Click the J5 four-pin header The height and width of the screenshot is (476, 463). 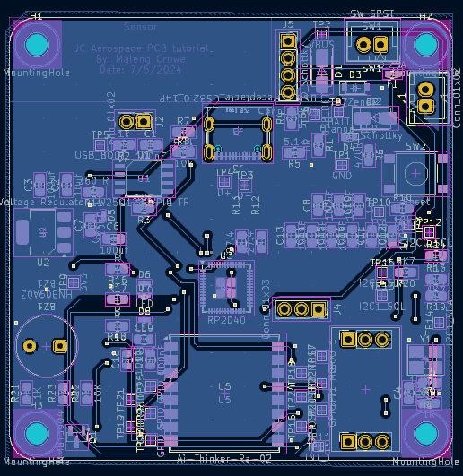(288, 66)
